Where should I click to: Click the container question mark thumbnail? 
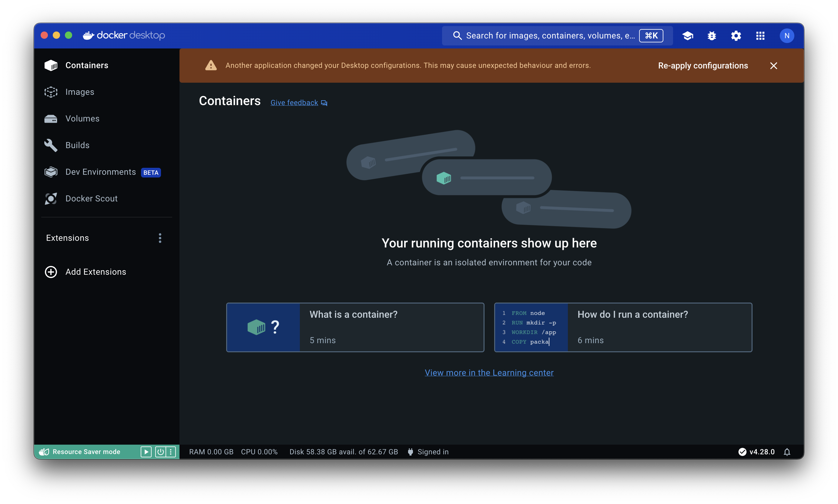(263, 327)
